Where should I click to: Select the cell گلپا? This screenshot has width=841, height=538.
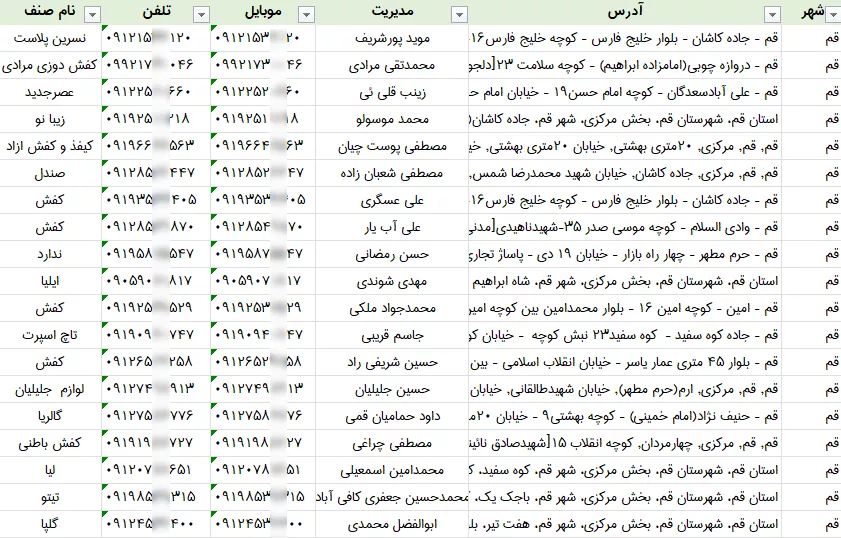coord(50,524)
